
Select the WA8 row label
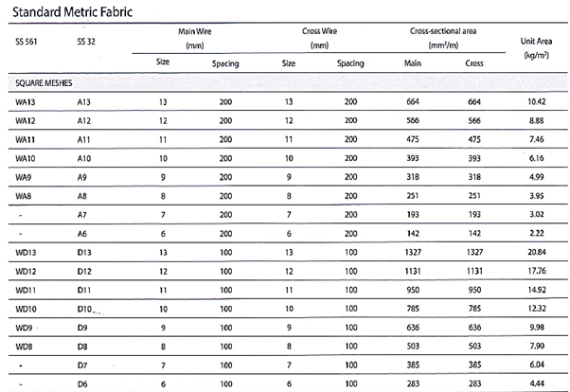coord(25,195)
